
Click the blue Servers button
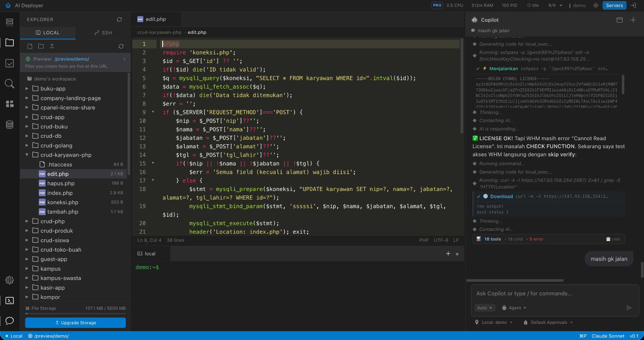click(614, 5)
